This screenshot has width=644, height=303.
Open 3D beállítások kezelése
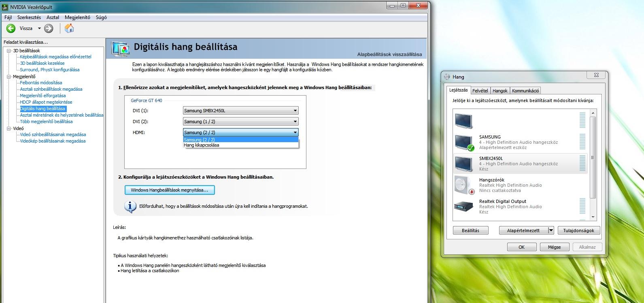pyautogui.click(x=42, y=63)
